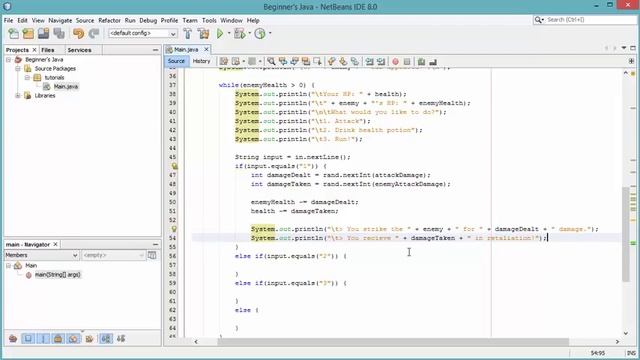Click the Build Project hammer icon
Screen dimensions: 640x360
tap(188, 33)
